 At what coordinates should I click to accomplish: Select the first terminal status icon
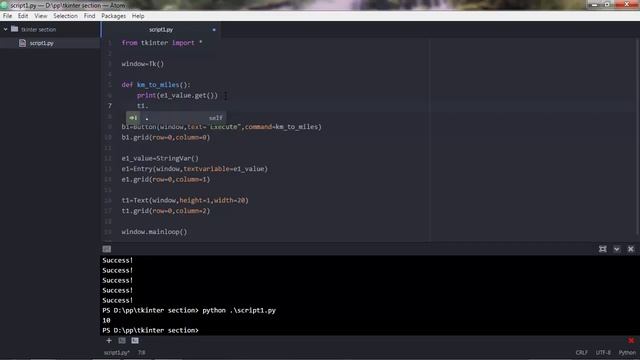(x=122, y=340)
